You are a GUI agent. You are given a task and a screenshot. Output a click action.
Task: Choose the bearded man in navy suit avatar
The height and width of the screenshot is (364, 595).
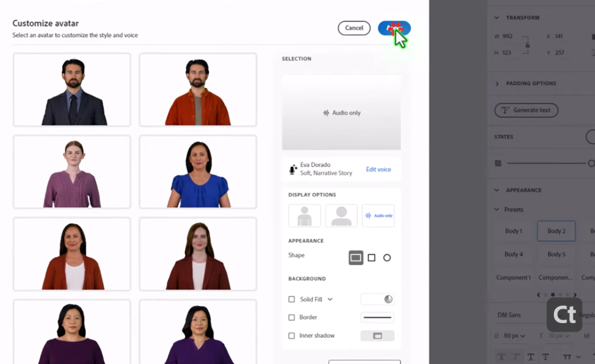point(72,90)
